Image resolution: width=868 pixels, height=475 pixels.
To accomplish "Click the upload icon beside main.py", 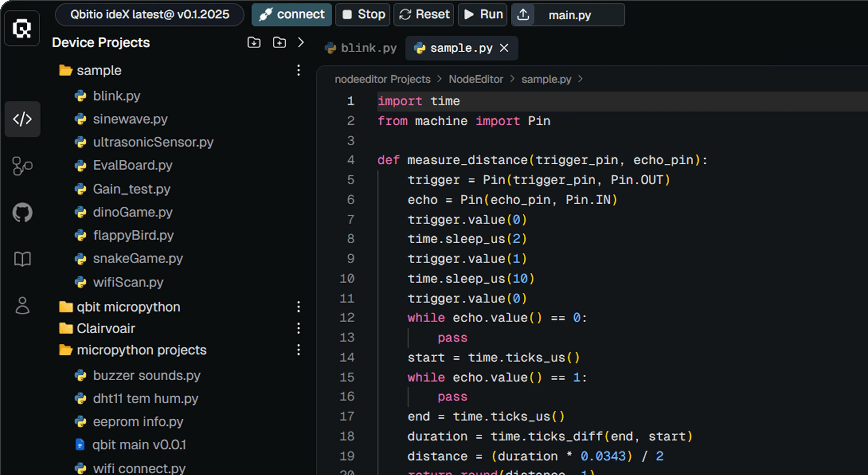I will tap(523, 14).
